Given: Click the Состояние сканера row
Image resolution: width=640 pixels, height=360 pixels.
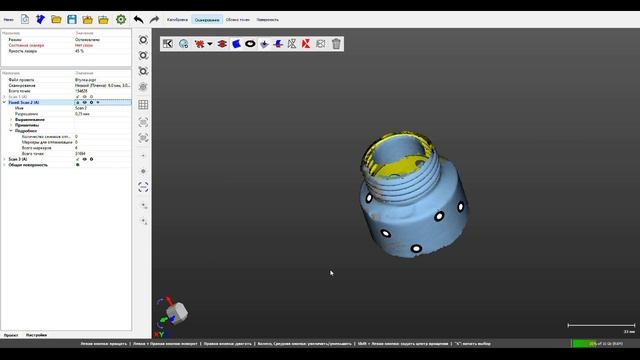Looking at the screenshot, I should (66, 45).
